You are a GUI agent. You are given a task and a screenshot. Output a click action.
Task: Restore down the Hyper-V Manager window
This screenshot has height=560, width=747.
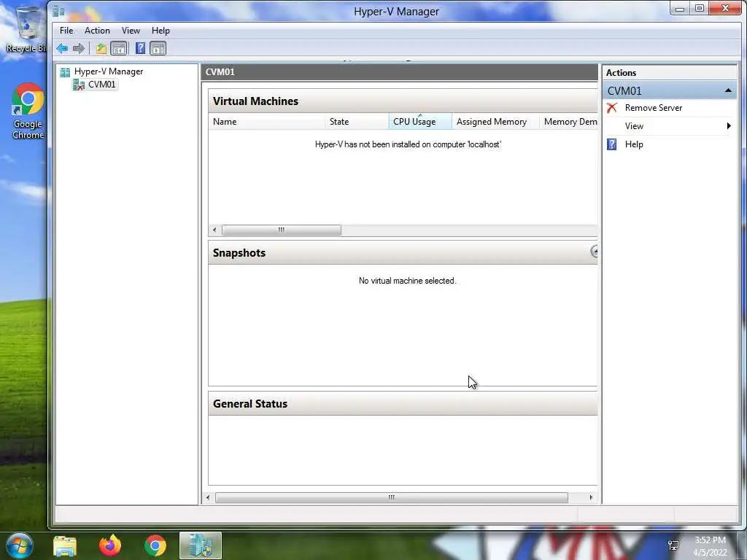coord(700,8)
